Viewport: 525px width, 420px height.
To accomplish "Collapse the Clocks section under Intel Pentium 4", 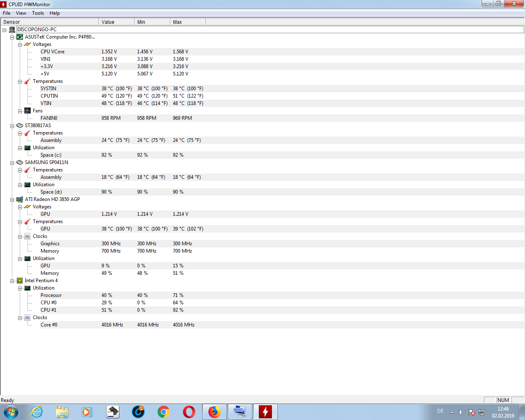I will pyautogui.click(x=20, y=318).
